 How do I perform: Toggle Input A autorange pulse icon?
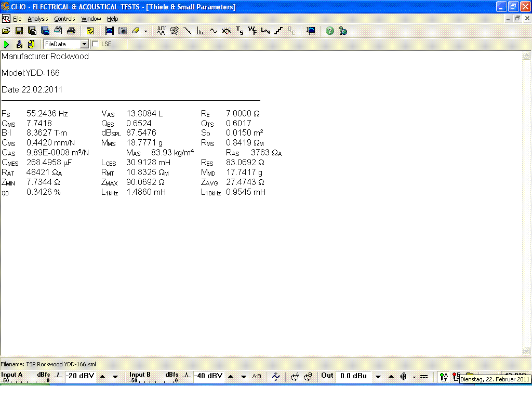(58, 375)
